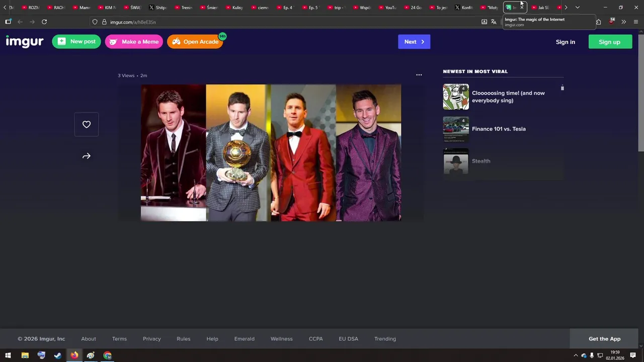Open the sidebar panel icon left of the back arrow
Screen dimensions: 644x362
(x=8, y=22)
